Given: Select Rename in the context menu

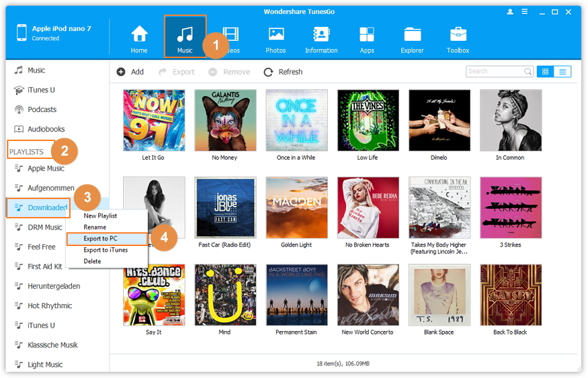Looking at the screenshot, I should click(95, 227).
